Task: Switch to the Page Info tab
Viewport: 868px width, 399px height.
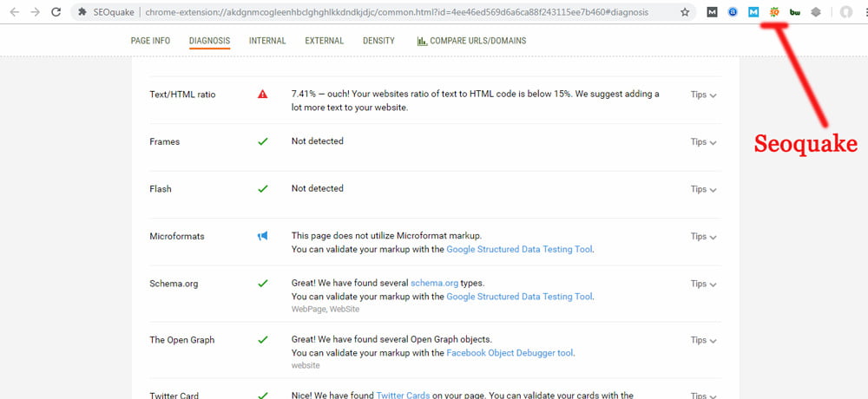Action: click(150, 41)
